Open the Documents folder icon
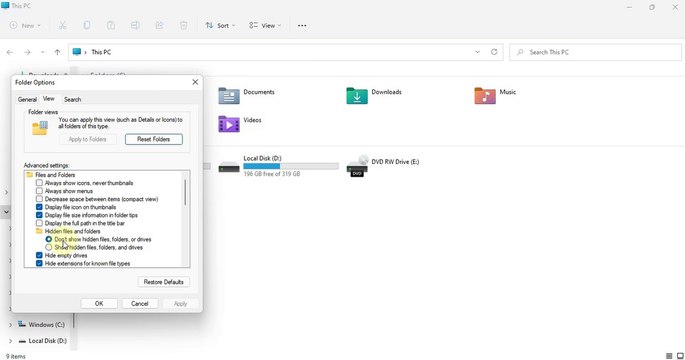 (x=229, y=96)
